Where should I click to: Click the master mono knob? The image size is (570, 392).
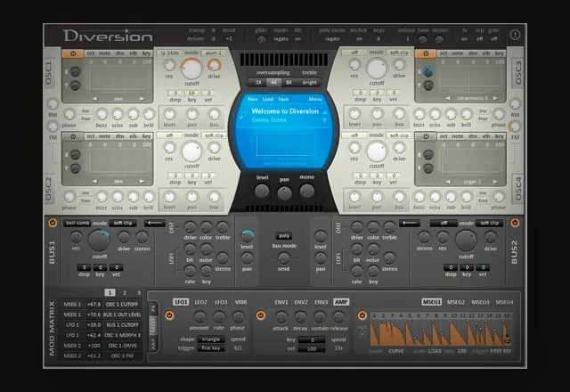point(306,191)
